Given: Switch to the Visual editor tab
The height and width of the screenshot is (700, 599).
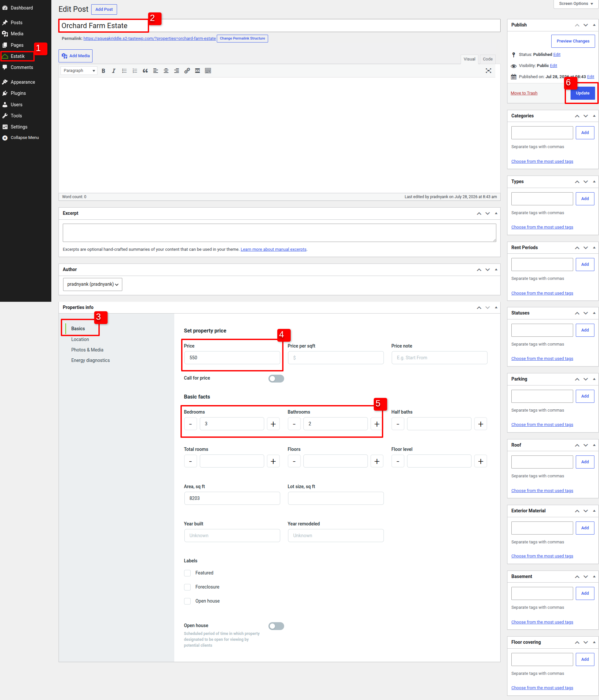Looking at the screenshot, I should [x=469, y=59].
